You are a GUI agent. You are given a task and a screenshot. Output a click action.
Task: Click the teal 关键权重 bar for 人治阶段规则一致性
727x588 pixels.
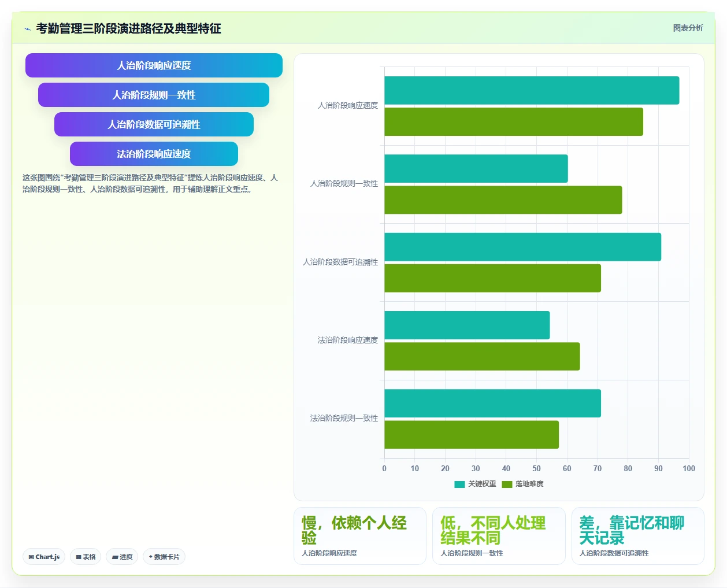point(476,169)
